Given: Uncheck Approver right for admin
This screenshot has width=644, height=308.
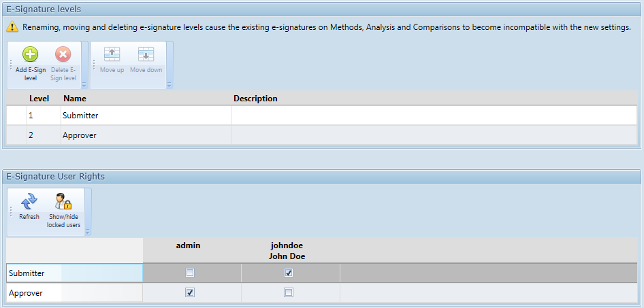Looking at the screenshot, I should [x=190, y=292].
